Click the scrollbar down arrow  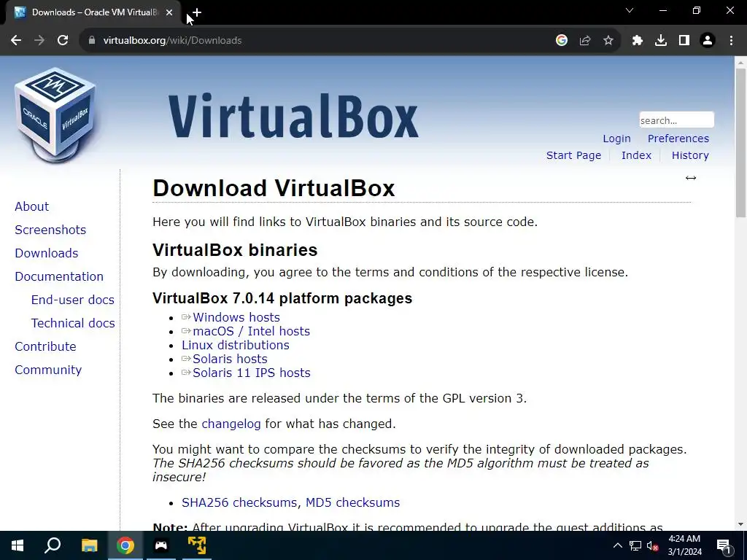pos(740,524)
